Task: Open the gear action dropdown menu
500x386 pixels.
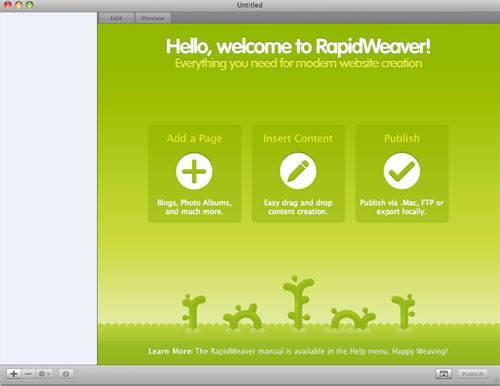Action: pyautogui.click(x=44, y=374)
